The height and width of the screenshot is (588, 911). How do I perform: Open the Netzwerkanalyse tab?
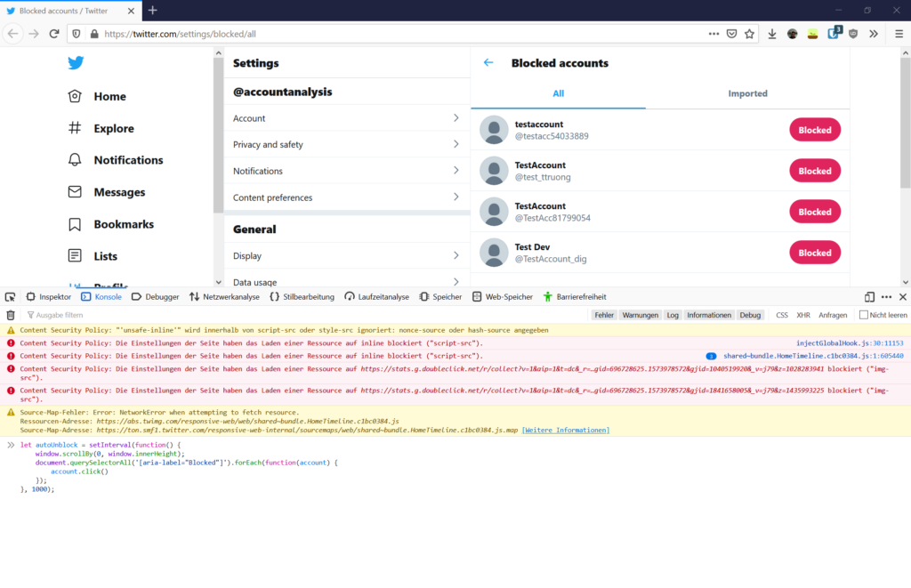(225, 297)
